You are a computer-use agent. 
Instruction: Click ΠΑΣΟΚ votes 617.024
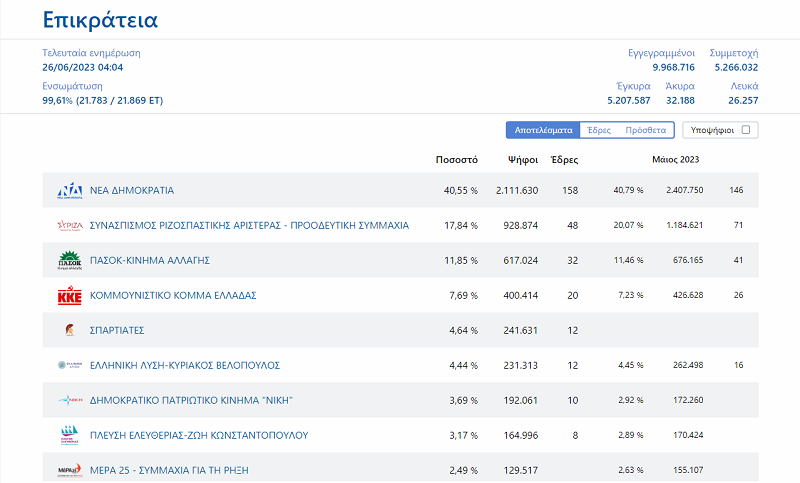520,260
